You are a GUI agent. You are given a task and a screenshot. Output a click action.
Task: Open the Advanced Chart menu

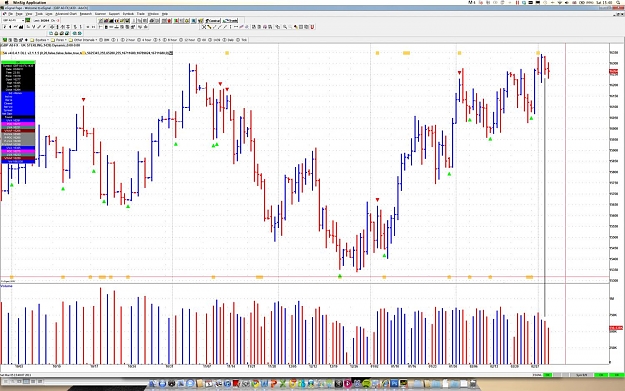point(66,14)
